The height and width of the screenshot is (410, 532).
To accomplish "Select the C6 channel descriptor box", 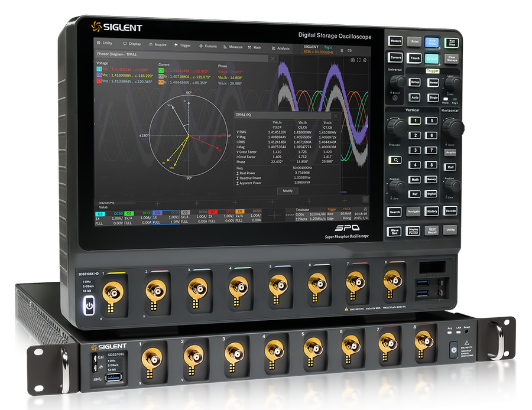I will point(194,218).
